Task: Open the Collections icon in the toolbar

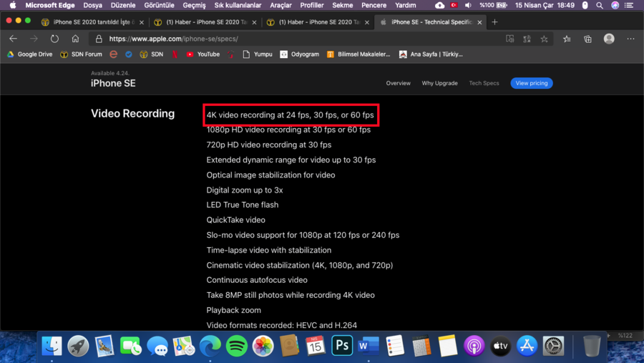Action: pyautogui.click(x=587, y=39)
